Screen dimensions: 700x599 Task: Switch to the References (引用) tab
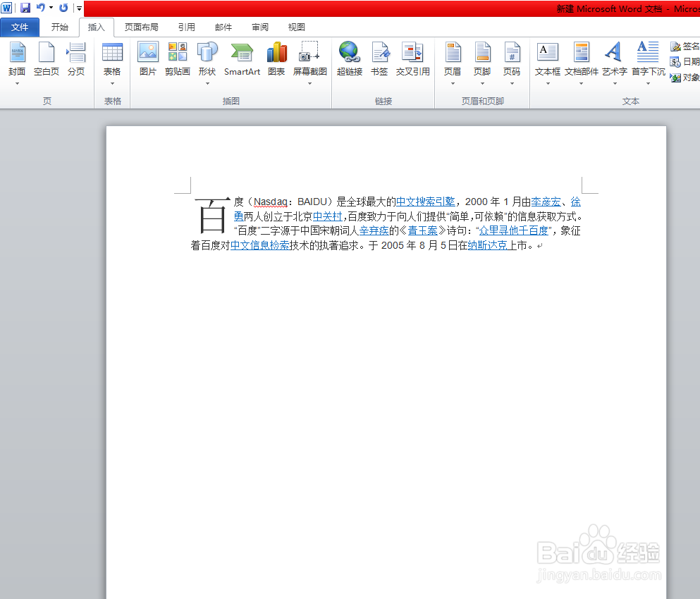coord(187,27)
